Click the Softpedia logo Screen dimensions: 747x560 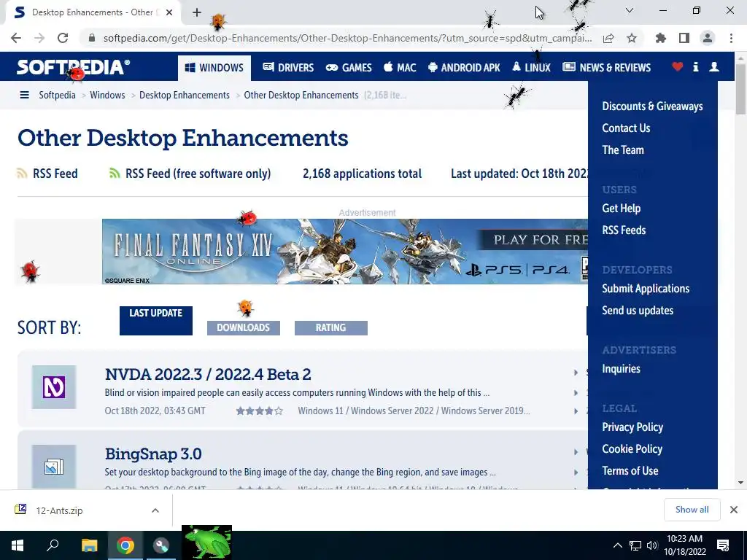(x=73, y=67)
